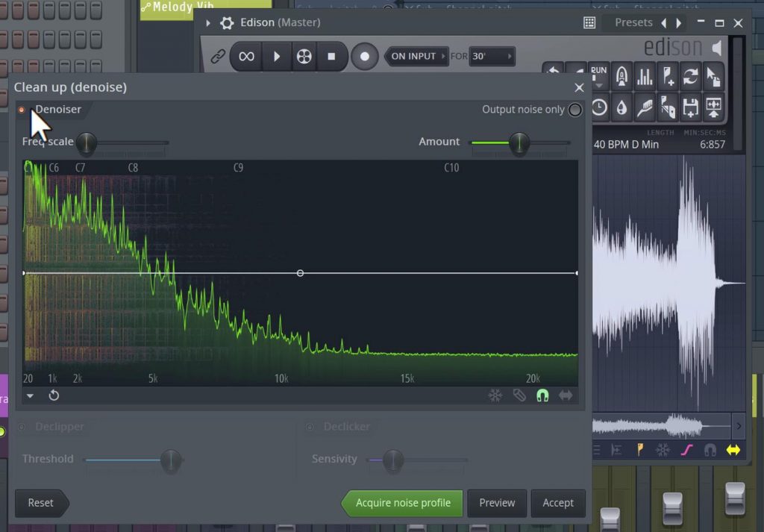The height and width of the screenshot is (532, 764).
Task: Save the sample with the disk icon
Action: pos(690,107)
